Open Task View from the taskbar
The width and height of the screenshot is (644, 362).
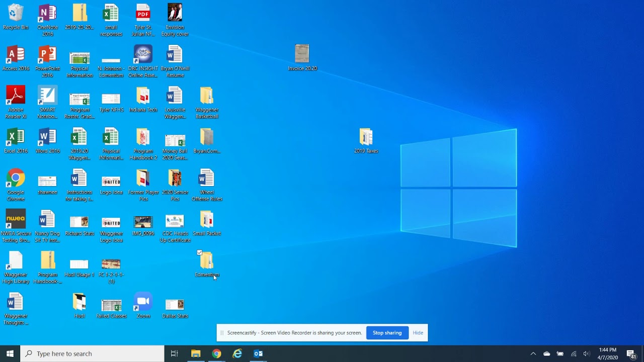pyautogui.click(x=175, y=353)
